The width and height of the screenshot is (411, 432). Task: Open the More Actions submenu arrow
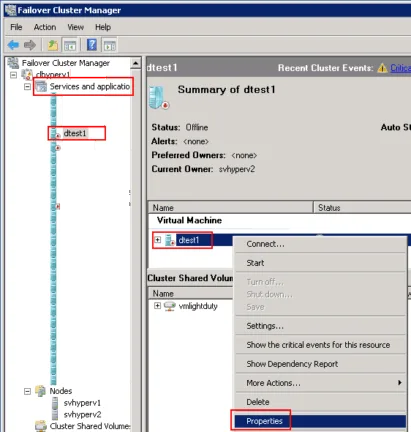400,383
